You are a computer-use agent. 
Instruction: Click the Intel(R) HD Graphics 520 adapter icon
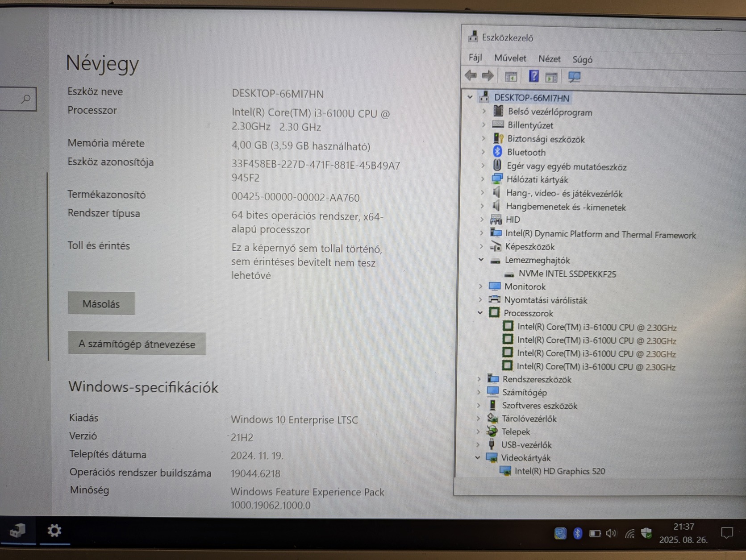pyautogui.click(x=505, y=471)
